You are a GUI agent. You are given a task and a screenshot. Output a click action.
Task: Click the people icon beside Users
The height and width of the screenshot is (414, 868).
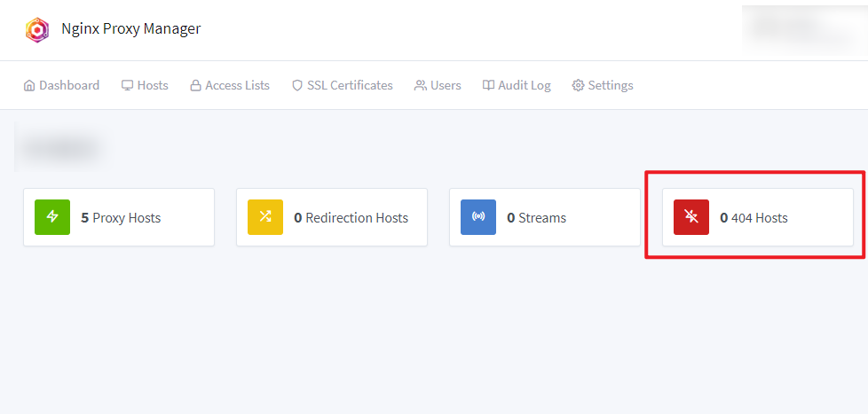421,86
